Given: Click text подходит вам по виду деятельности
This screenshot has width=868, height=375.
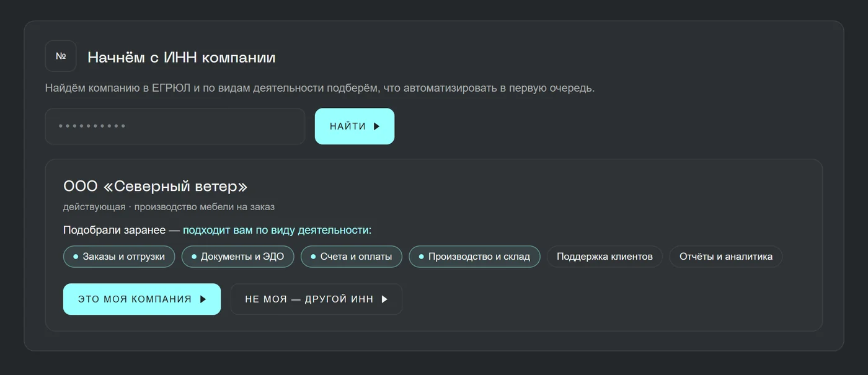Looking at the screenshot, I should (276, 230).
